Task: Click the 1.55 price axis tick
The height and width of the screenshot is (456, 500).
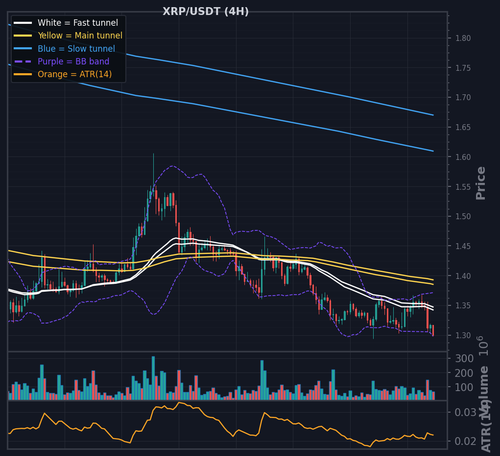Action: [463, 187]
